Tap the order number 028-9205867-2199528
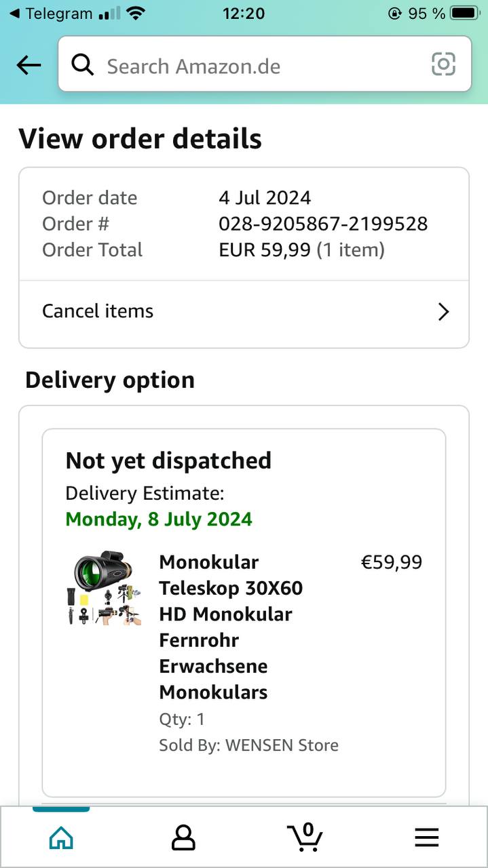 click(x=323, y=224)
